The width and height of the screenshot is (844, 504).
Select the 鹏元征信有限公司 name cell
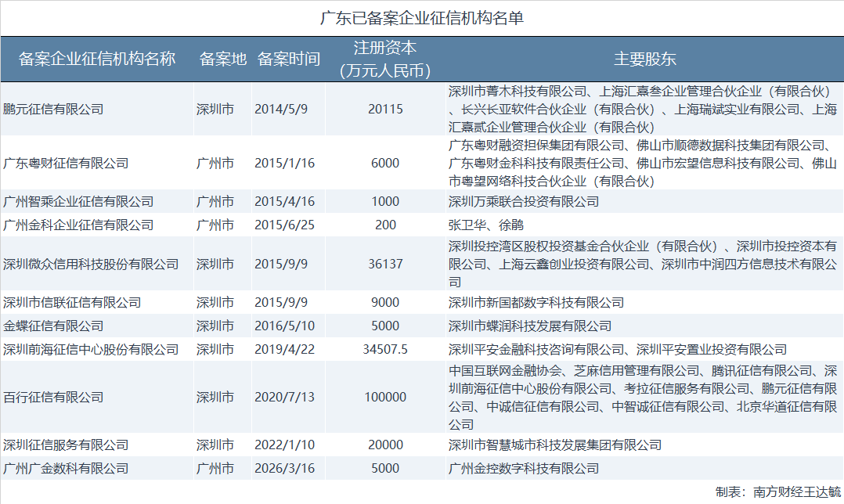tap(53, 109)
